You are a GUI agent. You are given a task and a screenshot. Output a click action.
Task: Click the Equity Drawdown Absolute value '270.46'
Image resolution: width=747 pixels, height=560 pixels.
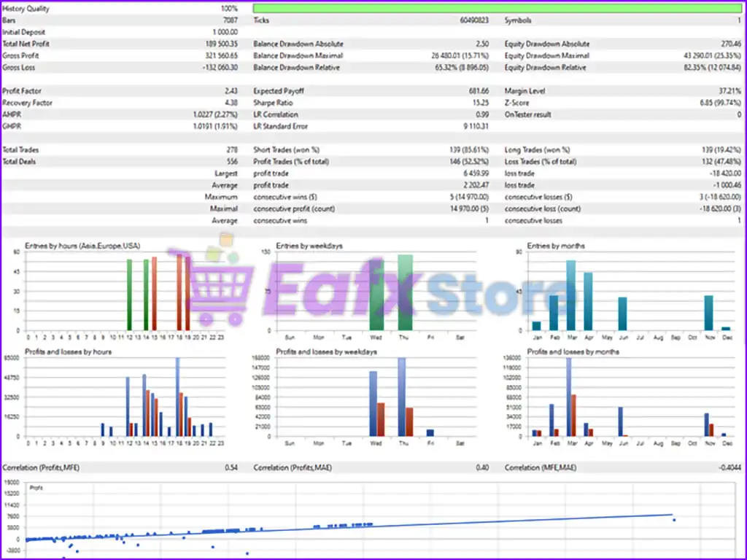click(731, 44)
